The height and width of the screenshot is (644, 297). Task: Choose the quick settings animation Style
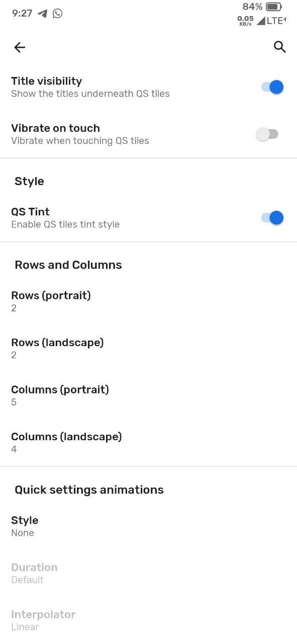pyautogui.click(x=148, y=526)
